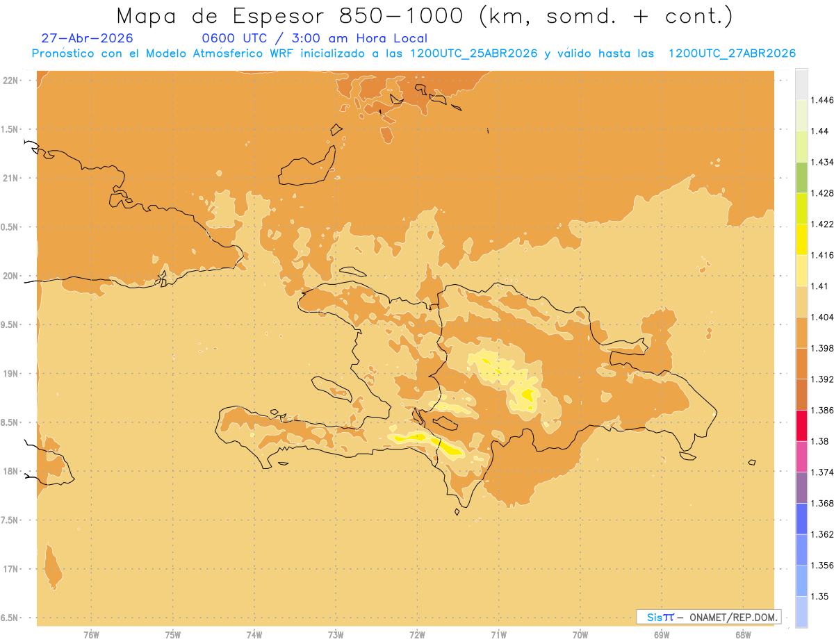Screen dimensions: 834x644
Task: Click the 1200UTC_25ABR2026 initialization timestamp
Action: click(474, 53)
